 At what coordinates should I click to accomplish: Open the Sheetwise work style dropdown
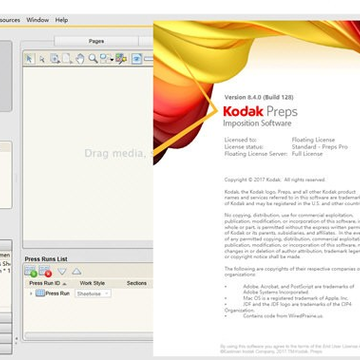93,294
